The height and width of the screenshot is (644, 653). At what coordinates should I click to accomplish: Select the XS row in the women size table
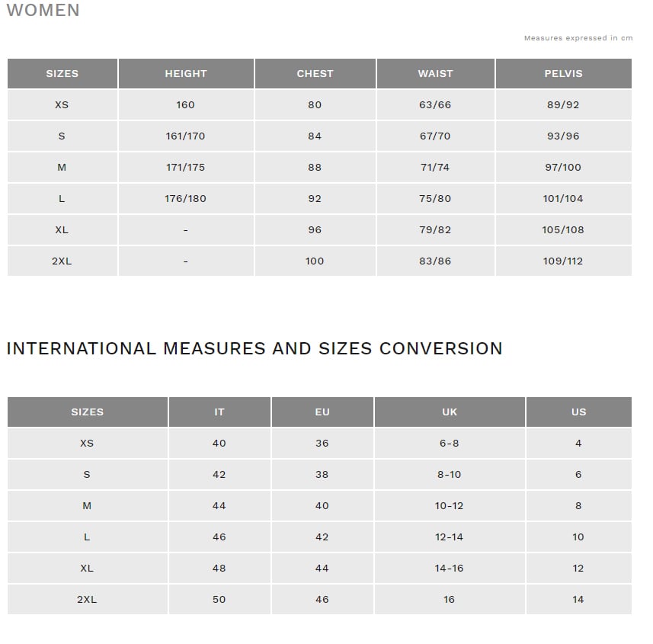pyautogui.click(x=319, y=104)
